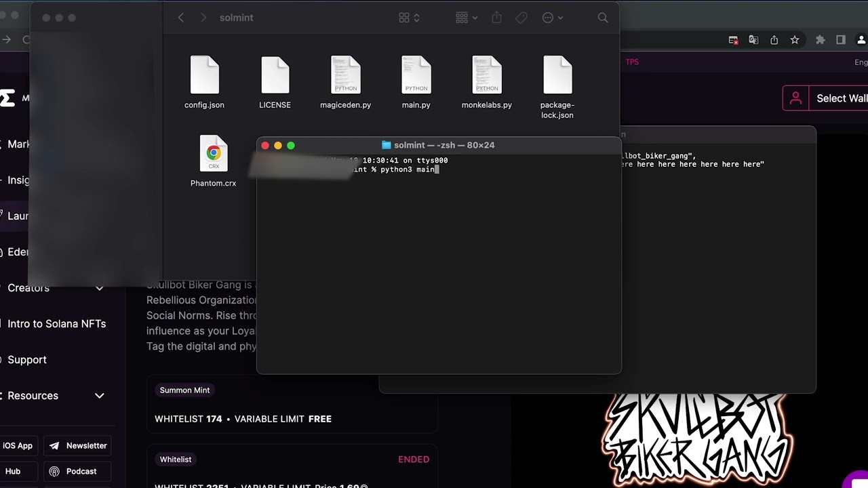Click the WHITELIST 174 text
Viewport: 868px width, 488px height.
(x=189, y=420)
